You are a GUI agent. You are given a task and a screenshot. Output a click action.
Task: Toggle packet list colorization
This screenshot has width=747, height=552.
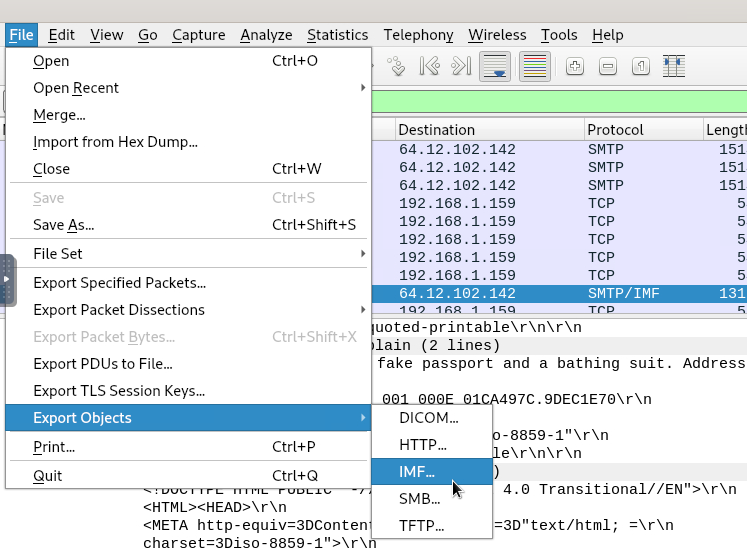point(535,67)
